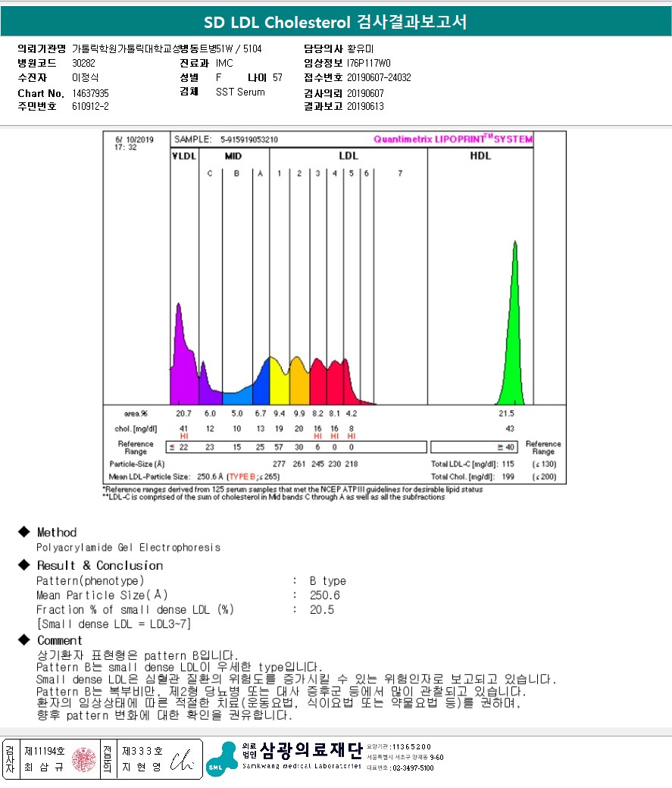Click specimen type SST Serum
Image resolution: width=672 pixels, height=788 pixels.
click(240, 92)
